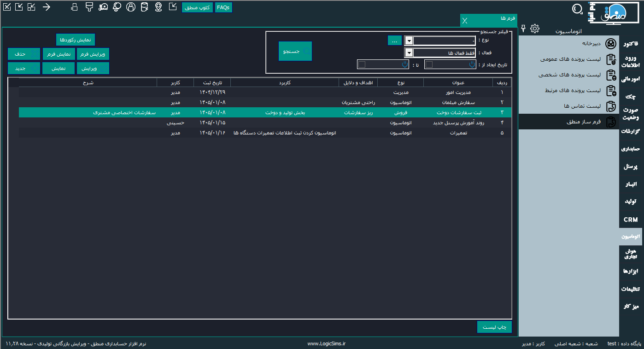Click the FAQs button

pyautogui.click(x=223, y=7)
